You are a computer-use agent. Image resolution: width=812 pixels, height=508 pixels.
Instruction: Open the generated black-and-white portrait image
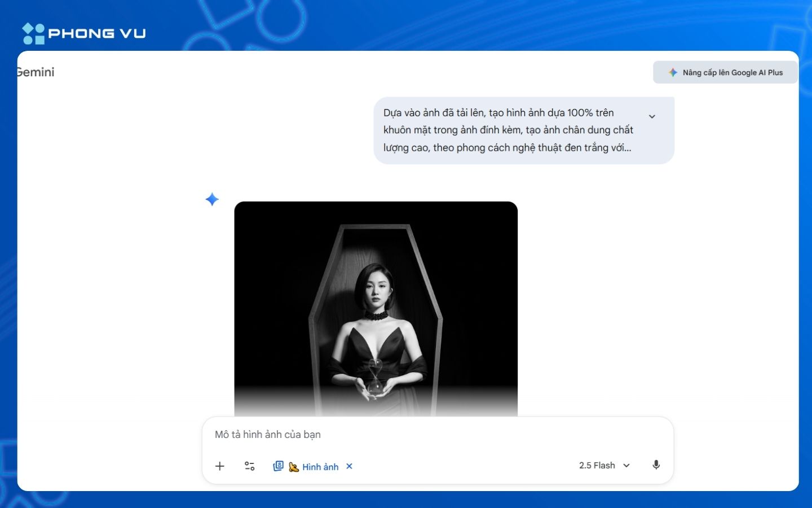tap(376, 308)
